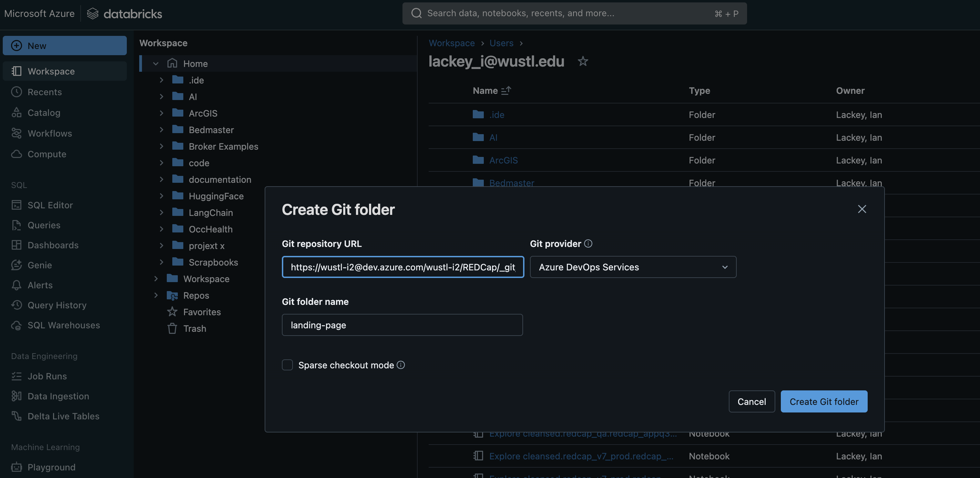Screen dimensions: 980x478
Task: Expand the Repos tree node
Action: 156,295
